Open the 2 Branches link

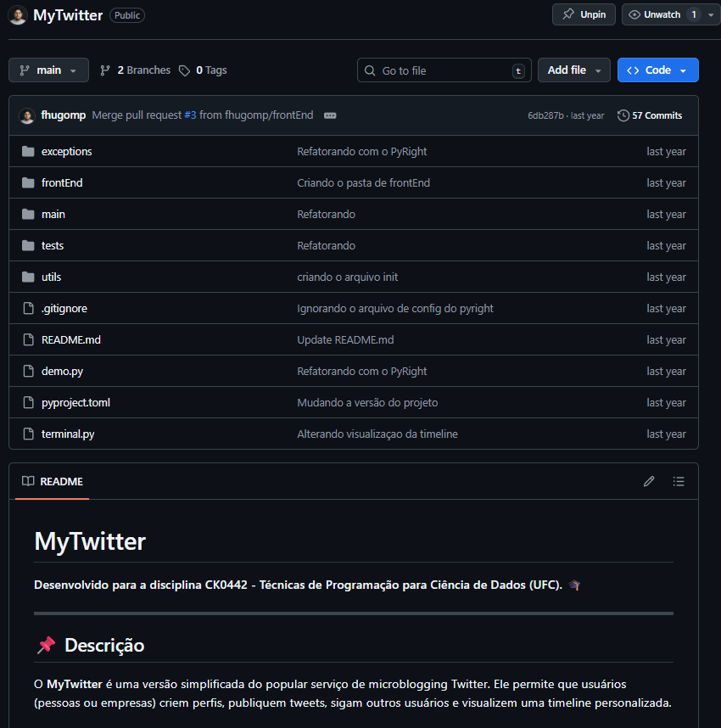point(136,70)
